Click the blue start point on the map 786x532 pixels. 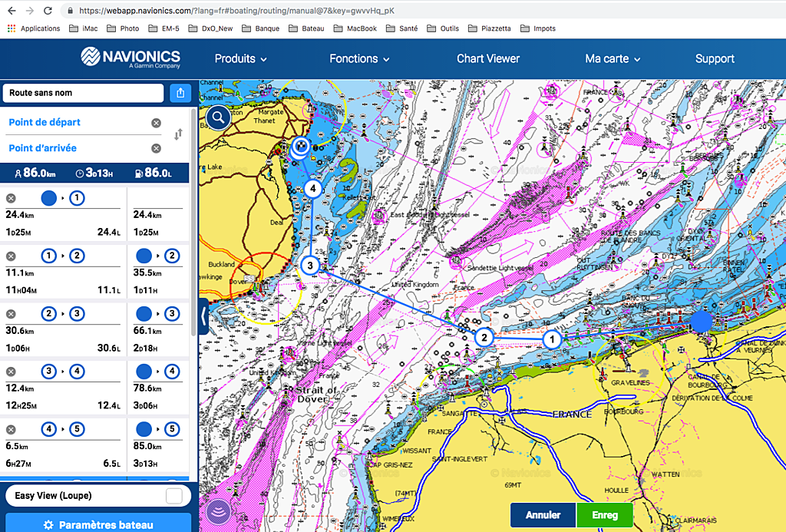[x=702, y=322]
